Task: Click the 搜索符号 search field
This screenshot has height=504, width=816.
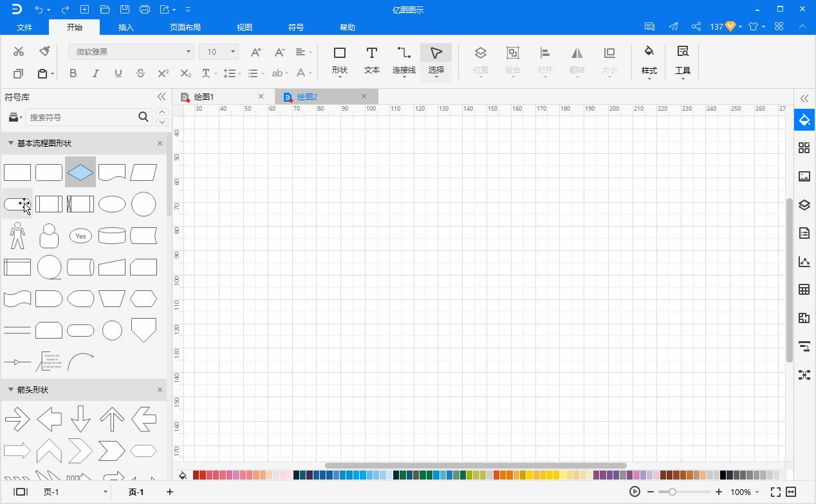Action: pos(82,117)
